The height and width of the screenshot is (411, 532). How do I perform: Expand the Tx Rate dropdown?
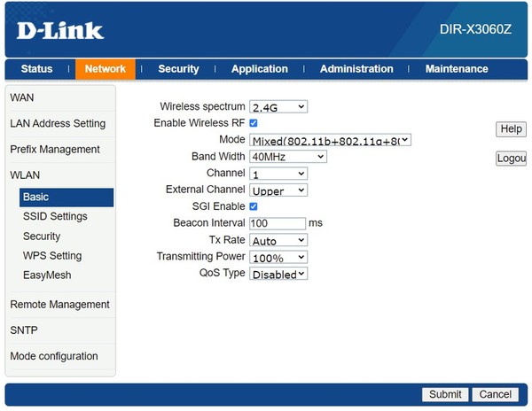278,241
